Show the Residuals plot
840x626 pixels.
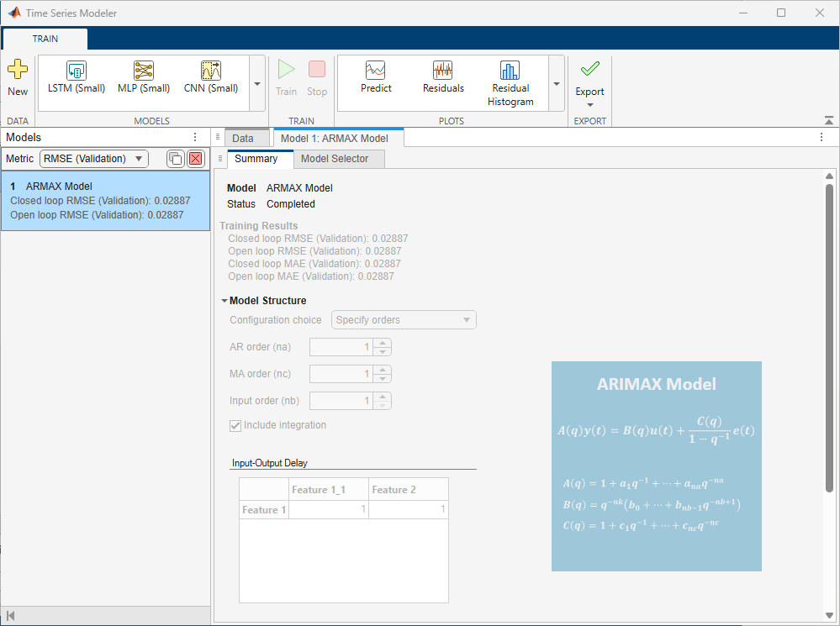point(443,70)
